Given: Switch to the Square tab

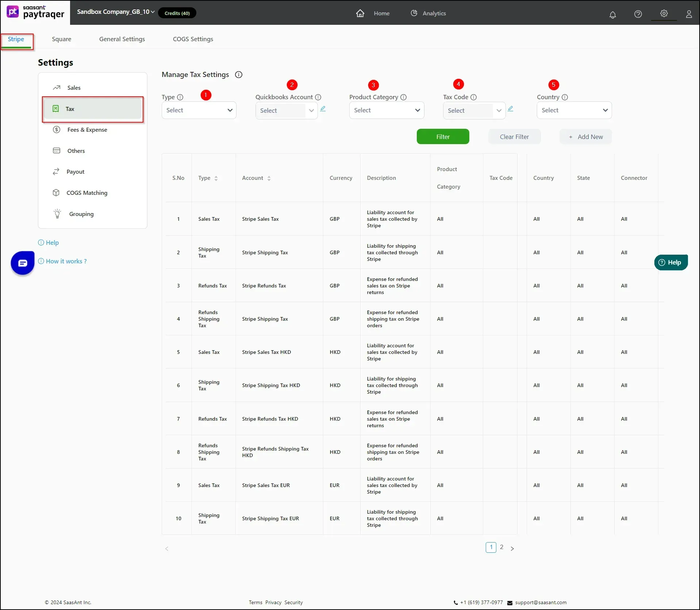Looking at the screenshot, I should tap(62, 39).
